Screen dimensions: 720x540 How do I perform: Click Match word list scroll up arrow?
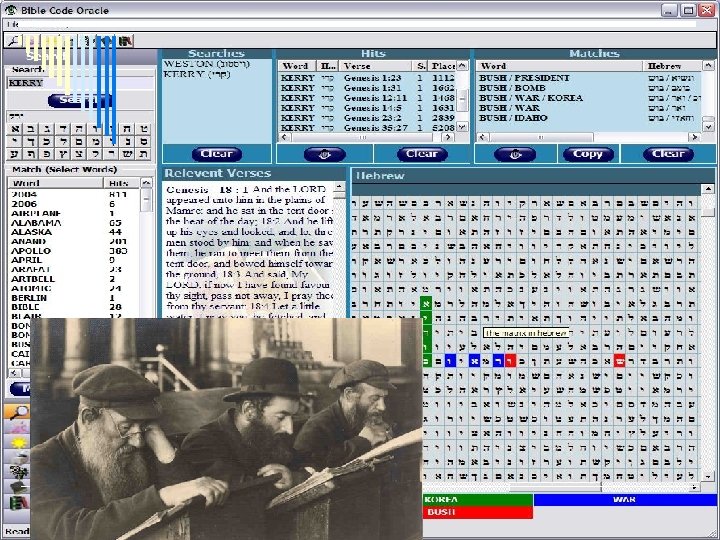point(146,183)
